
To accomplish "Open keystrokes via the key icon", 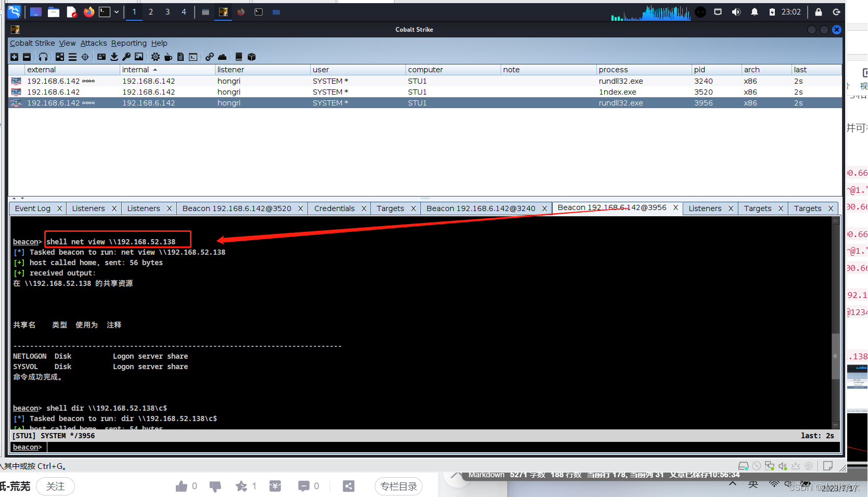I will tap(126, 57).
